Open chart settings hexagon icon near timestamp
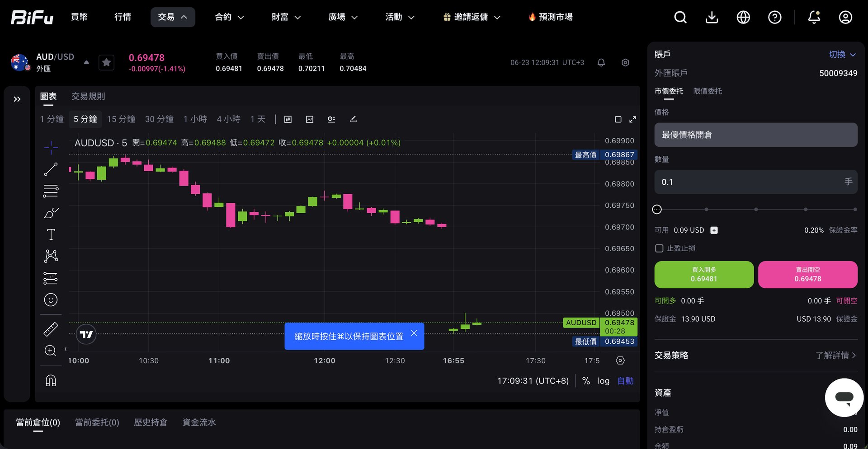 [x=625, y=63]
